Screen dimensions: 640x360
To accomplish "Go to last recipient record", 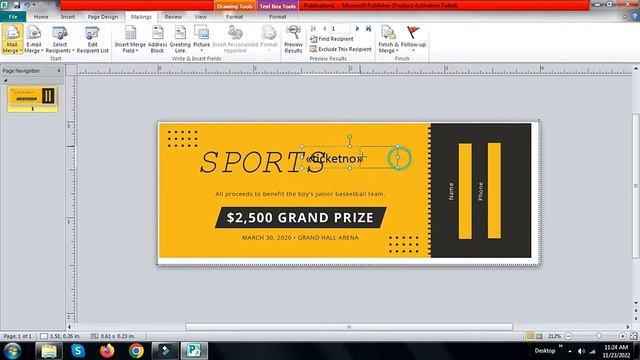I will coord(368,29).
